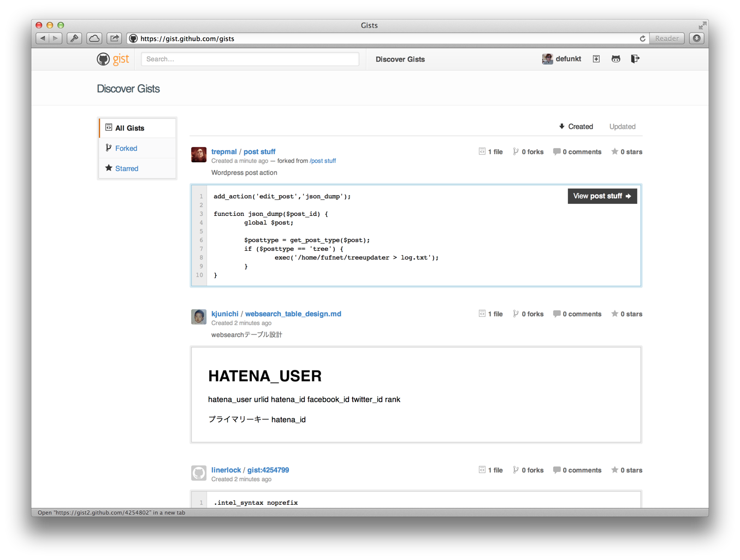Click the sign out icon

click(635, 59)
